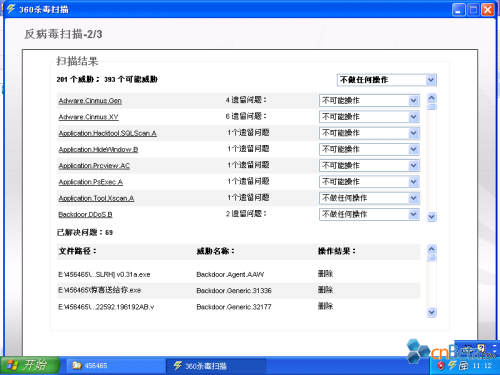Click the resolved issues scroll-up arrow
Image resolution: width=500 pixels, height=375 pixels.
pyautogui.click(x=432, y=249)
